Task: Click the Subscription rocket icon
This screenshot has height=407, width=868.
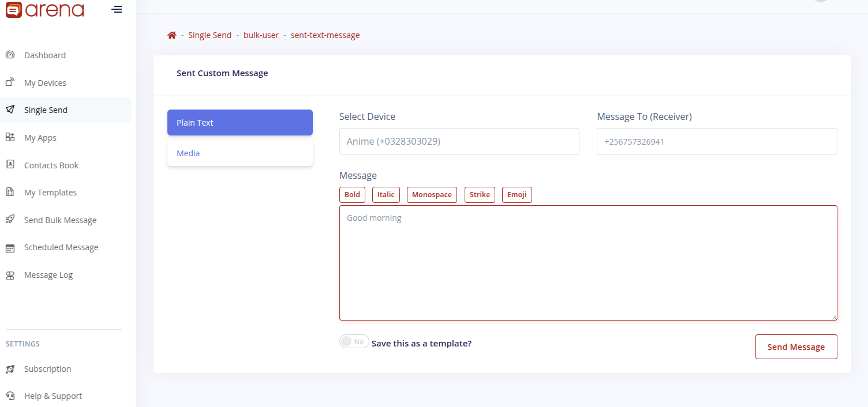Action: pos(10,369)
